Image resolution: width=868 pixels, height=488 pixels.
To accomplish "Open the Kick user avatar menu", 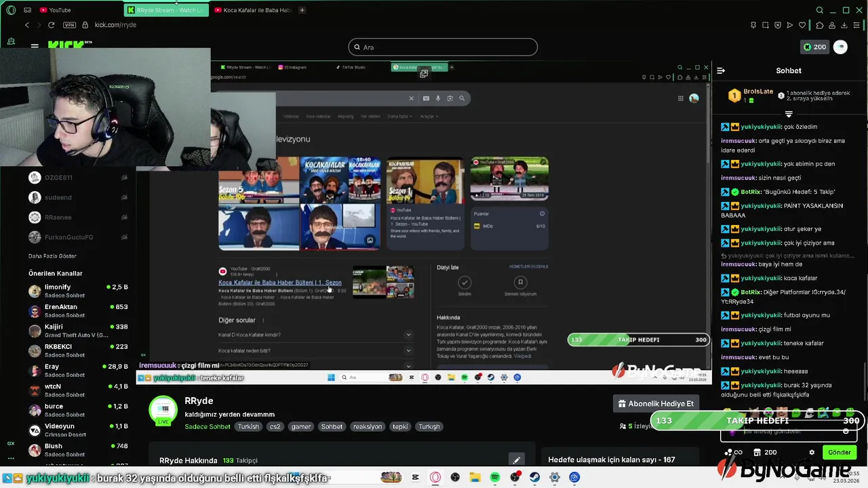I will click(x=840, y=47).
